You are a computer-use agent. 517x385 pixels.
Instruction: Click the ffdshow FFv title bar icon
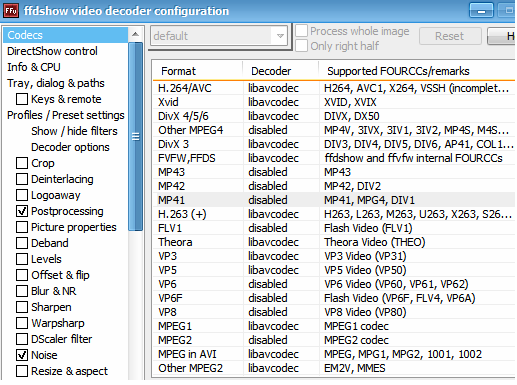pyautogui.click(x=10, y=11)
